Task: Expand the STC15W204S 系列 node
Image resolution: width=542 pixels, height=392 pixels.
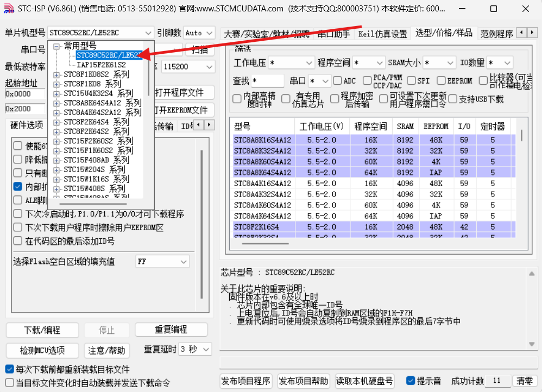Action: pyautogui.click(x=56, y=170)
